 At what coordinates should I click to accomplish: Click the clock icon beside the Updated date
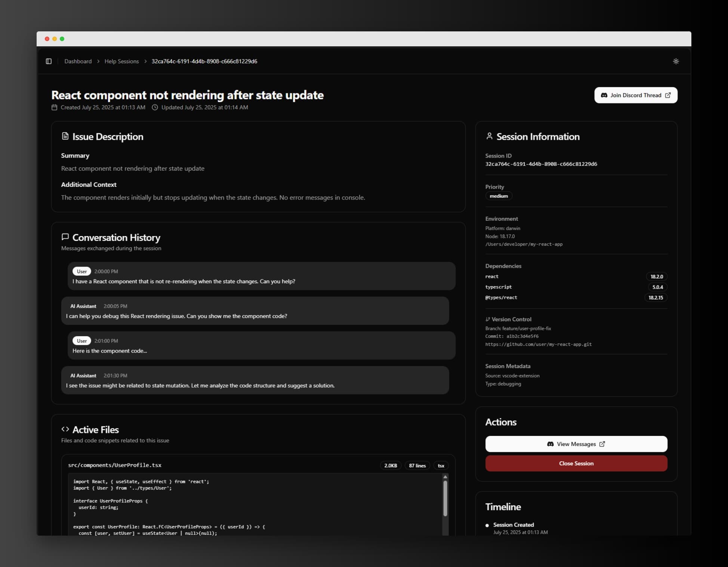(154, 107)
